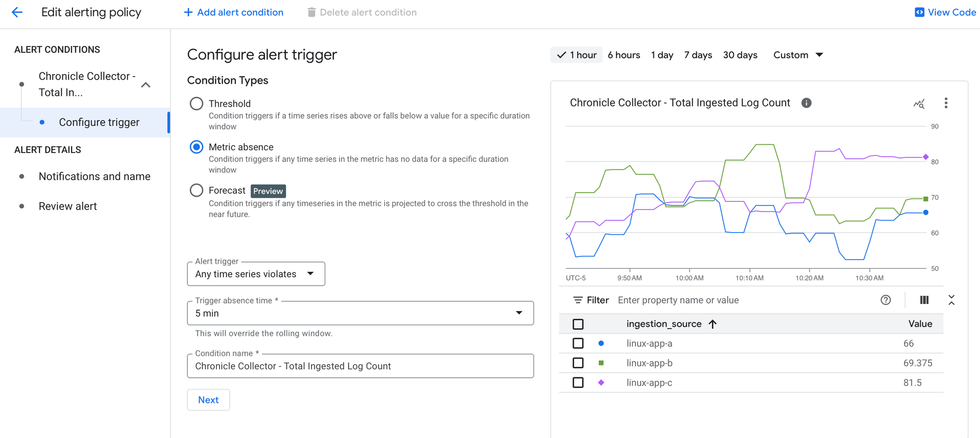980x438 pixels.
Task: Switch chart range to 6 hours
Action: 624,55
